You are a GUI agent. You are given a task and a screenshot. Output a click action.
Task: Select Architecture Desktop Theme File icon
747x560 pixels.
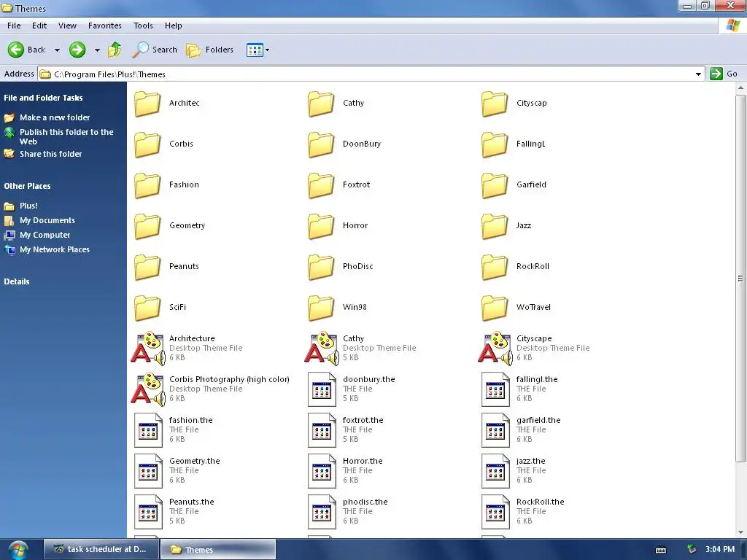[x=148, y=349]
